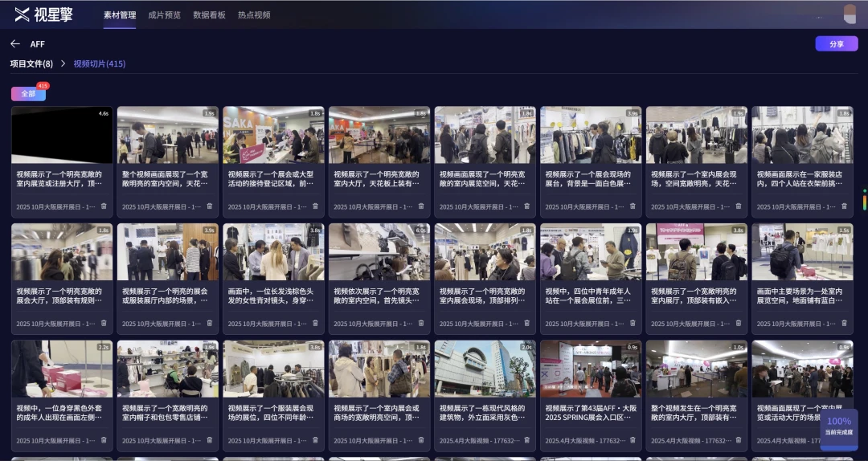The image size is (868, 461).
Task: Delete the clip '一位身穿黑色外套的成年人'
Action: point(104,441)
